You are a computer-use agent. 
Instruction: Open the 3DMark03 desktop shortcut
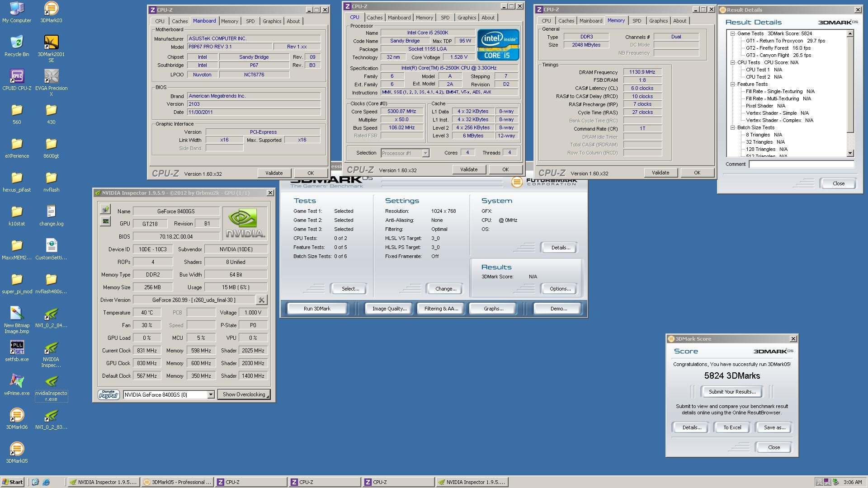pos(51,12)
